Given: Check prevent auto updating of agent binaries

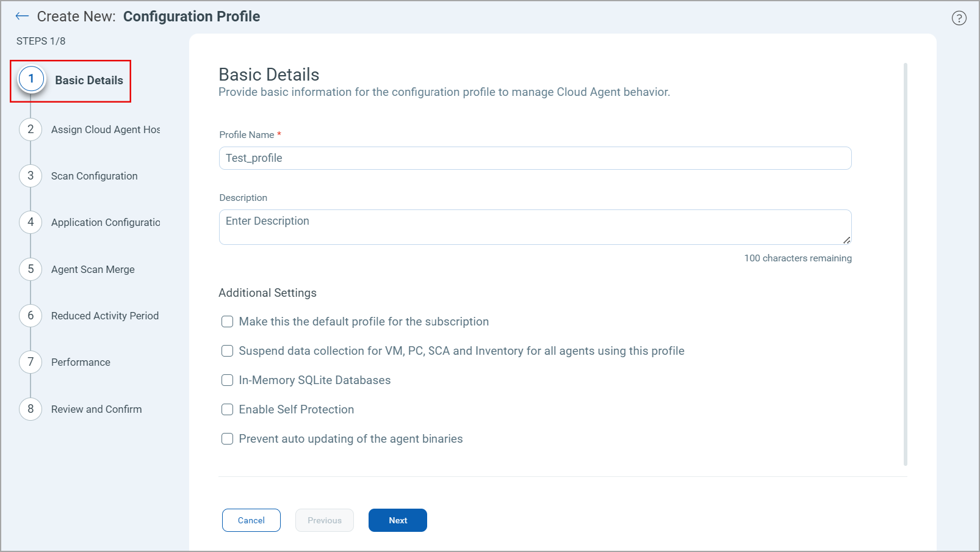Looking at the screenshot, I should pyautogui.click(x=227, y=438).
